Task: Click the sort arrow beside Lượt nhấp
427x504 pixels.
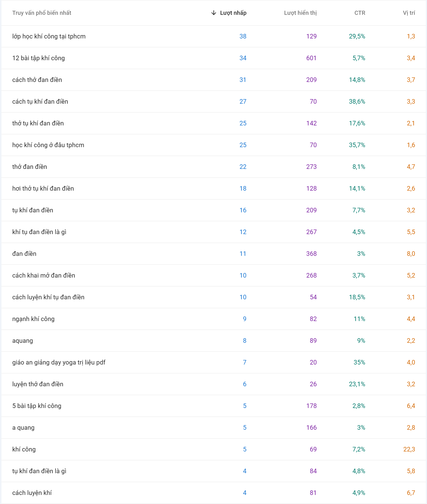Action: tap(213, 13)
